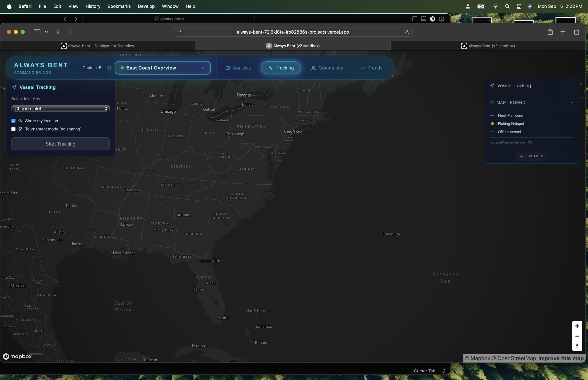Switch to the Analysis tab
This screenshot has height=380, width=588.
point(238,68)
